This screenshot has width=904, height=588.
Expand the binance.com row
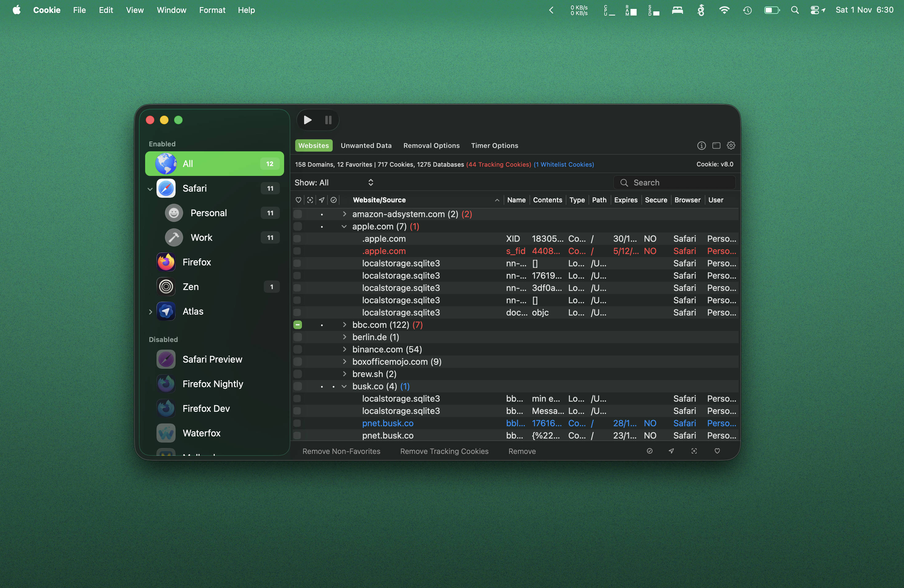coord(344,349)
